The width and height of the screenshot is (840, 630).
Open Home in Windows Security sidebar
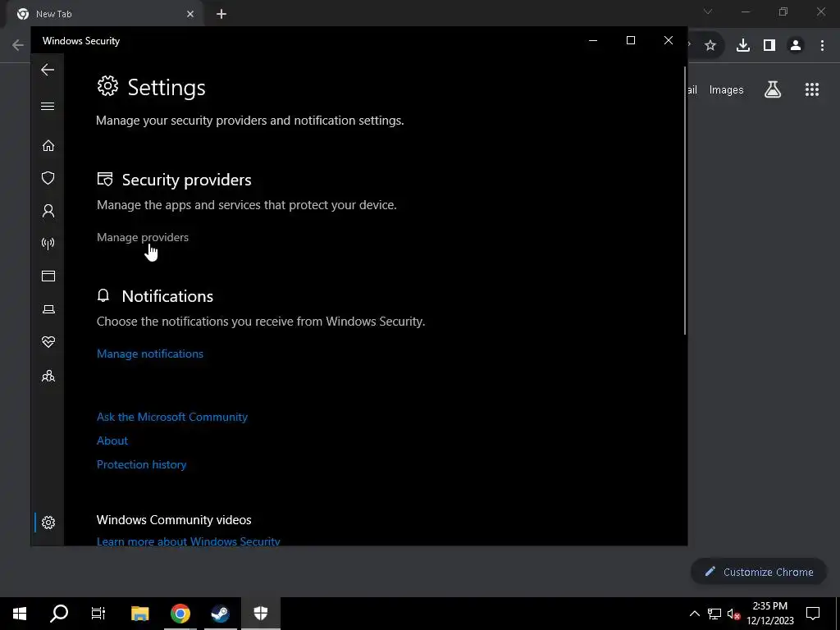[x=48, y=146]
